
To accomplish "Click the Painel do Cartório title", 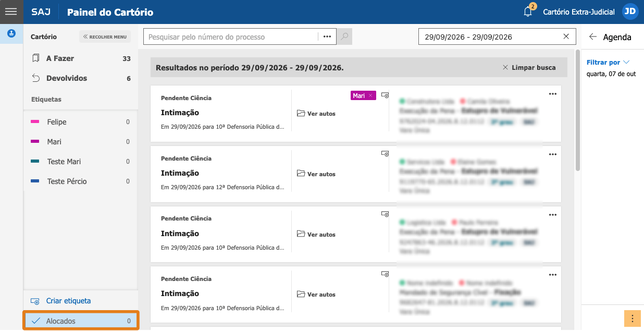I will (x=110, y=12).
